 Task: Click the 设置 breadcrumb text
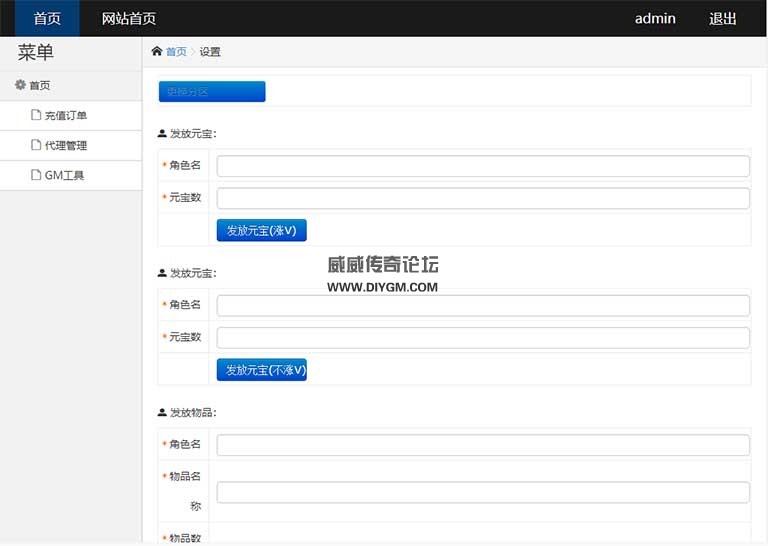coord(210,51)
